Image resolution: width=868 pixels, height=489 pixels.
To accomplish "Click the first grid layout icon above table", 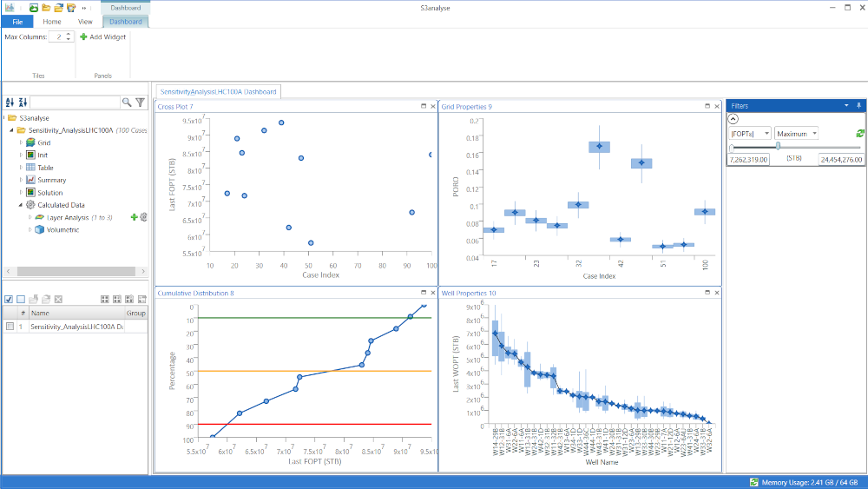I will pyautogui.click(x=105, y=300).
